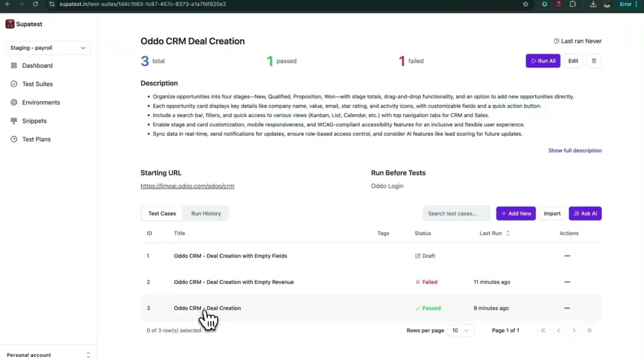This screenshot has width=644, height=362.
Task: Switch to the Run History tab
Action: [x=206, y=213]
